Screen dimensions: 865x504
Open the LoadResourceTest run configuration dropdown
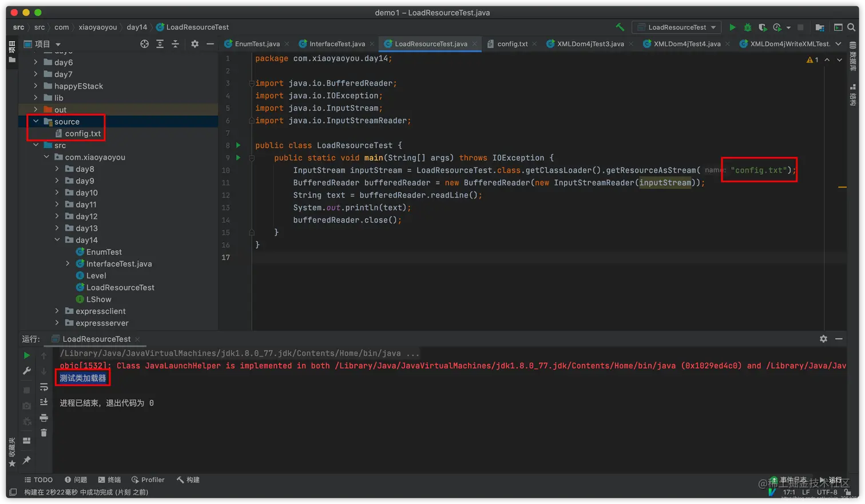(677, 27)
